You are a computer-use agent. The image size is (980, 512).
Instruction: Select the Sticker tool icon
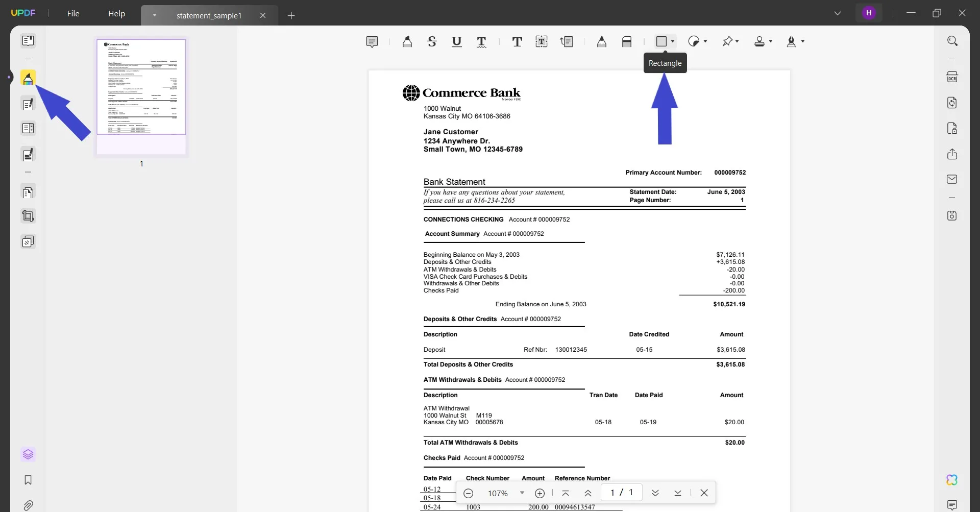coord(694,41)
